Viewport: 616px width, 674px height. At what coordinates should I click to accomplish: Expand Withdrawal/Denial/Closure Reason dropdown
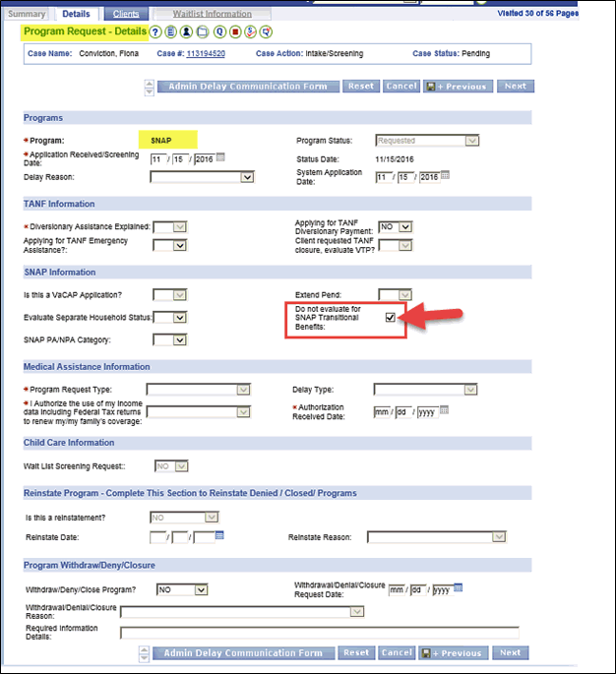point(242,612)
